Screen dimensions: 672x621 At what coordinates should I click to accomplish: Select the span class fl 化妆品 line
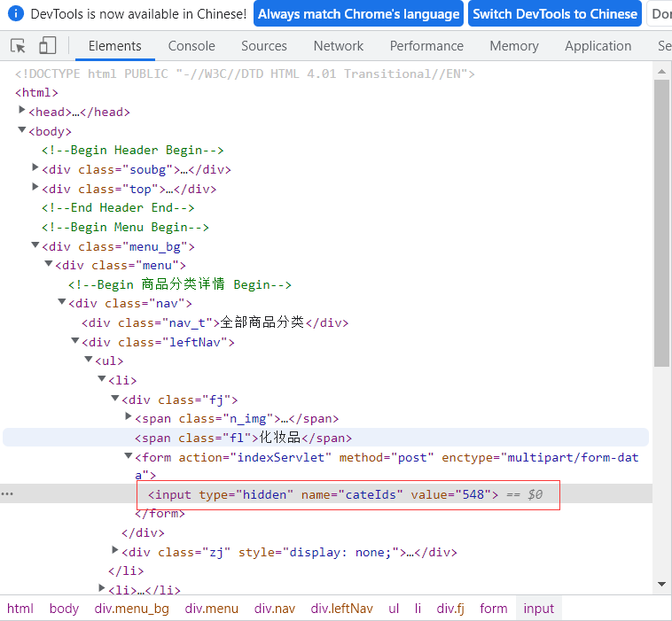click(x=243, y=438)
